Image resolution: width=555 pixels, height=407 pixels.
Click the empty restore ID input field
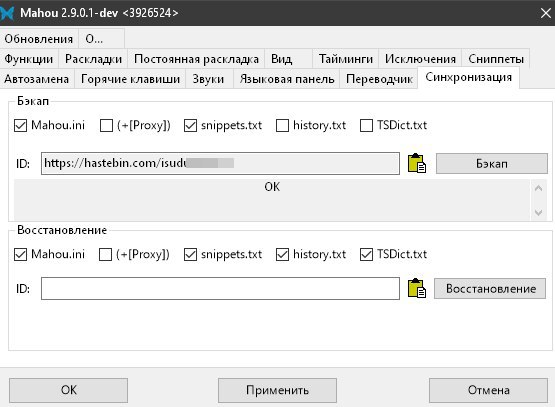220,288
